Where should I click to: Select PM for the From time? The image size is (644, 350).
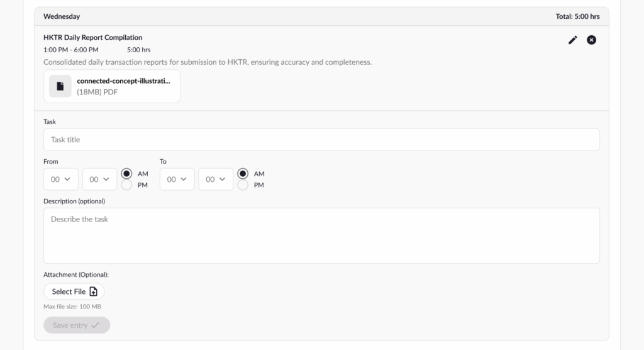tap(126, 185)
